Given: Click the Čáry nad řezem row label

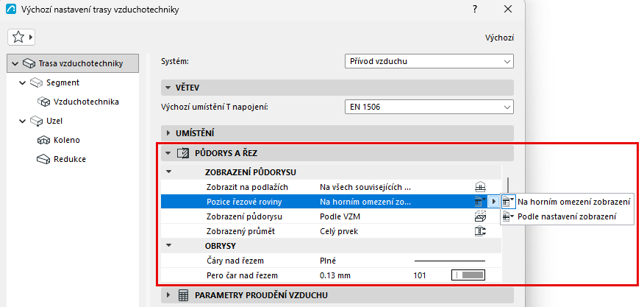Looking at the screenshot, I should tap(235, 261).
